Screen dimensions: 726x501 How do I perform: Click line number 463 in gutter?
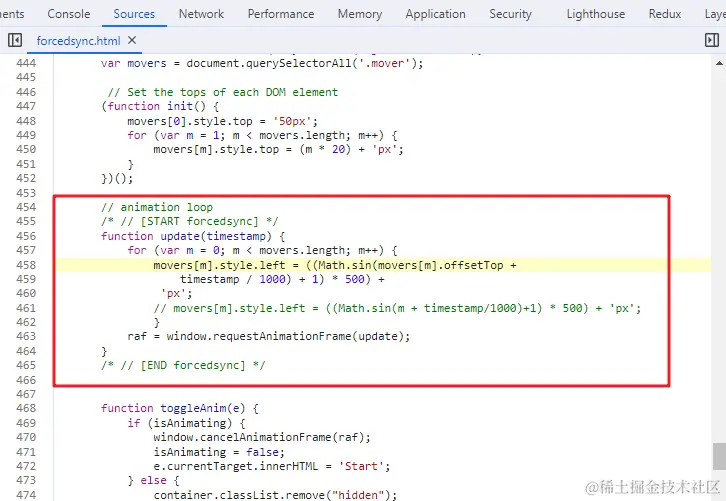[x=26, y=336]
